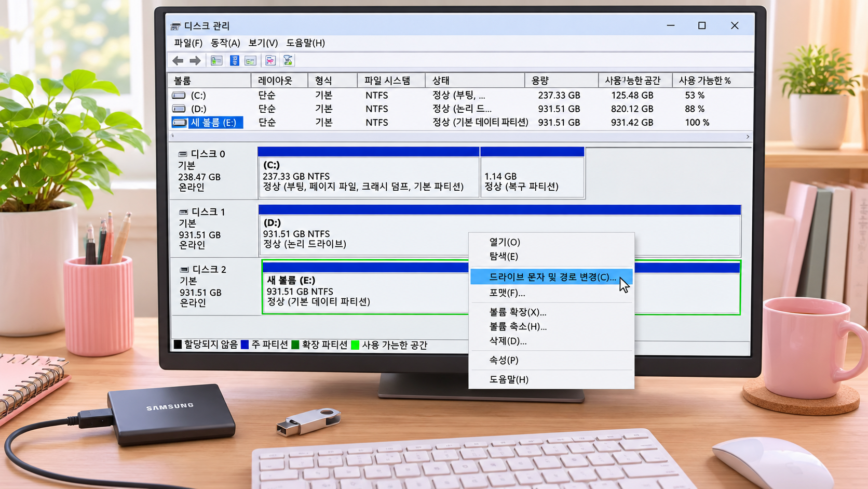The height and width of the screenshot is (489, 868).
Task: Sort by the 볼륨 column header
Action: point(210,81)
